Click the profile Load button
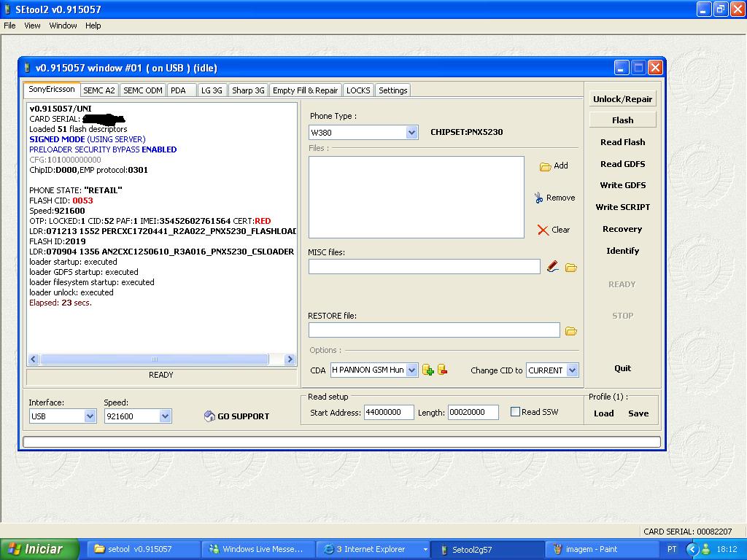The height and width of the screenshot is (560, 747). click(603, 413)
